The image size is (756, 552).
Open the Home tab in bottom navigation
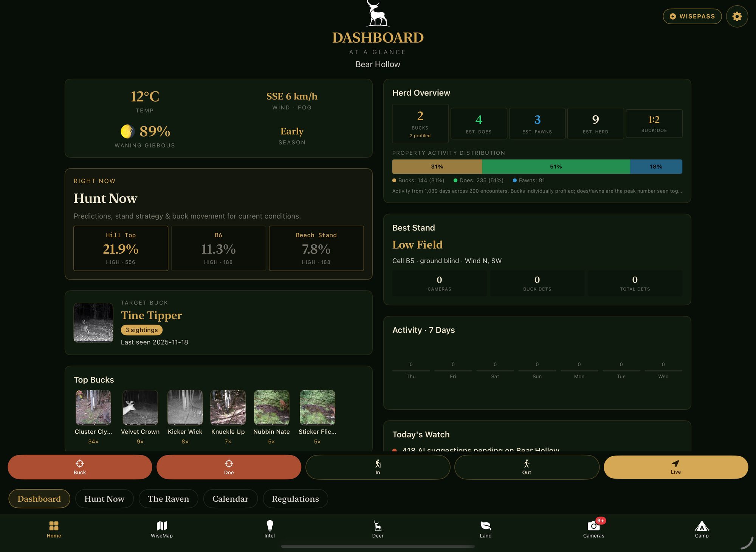coord(54,529)
